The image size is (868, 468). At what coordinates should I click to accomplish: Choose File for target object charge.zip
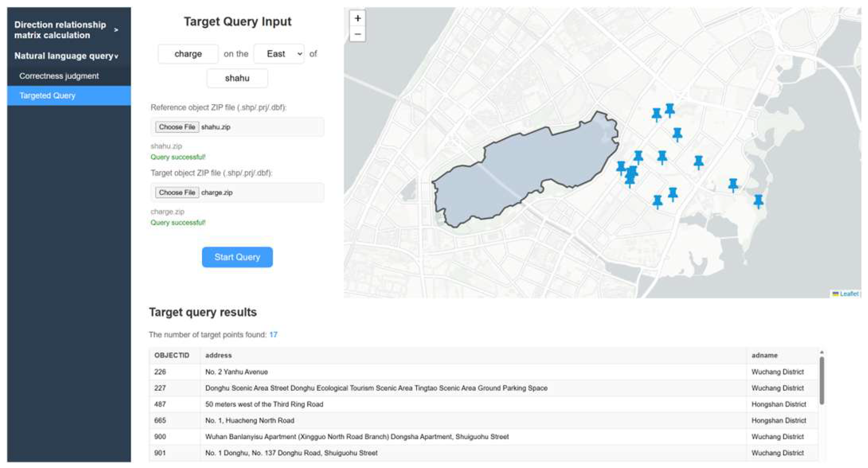(177, 193)
